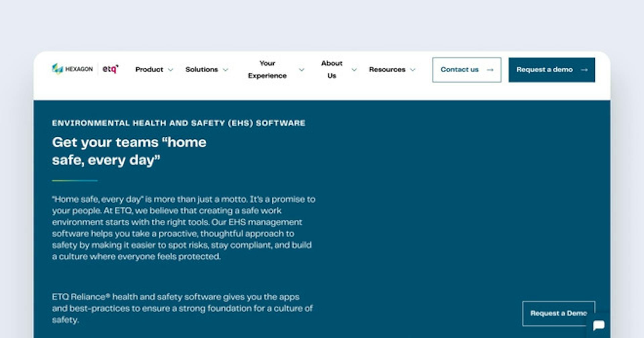Open the About Us menu
This screenshot has height=338, width=644.
[x=332, y=69]
